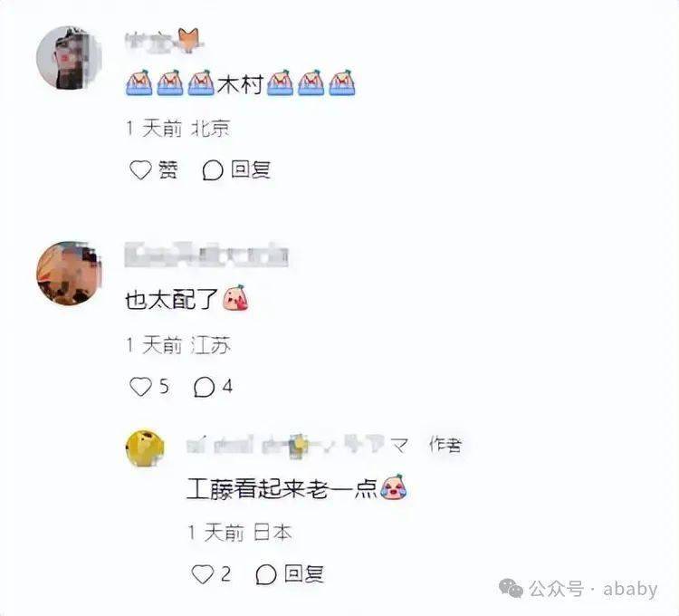Image resolution: width=679 pixels, height=616 pixels.
Task: Click the blurred username above 也太配了
Action: (x=206, y=255)
